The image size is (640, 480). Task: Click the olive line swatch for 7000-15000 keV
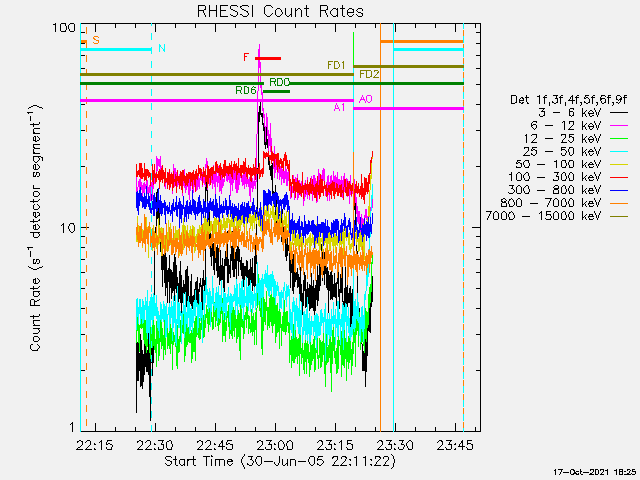coord(619,216)
